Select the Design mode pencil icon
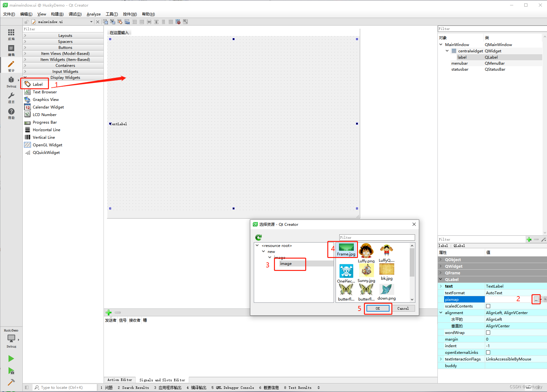 click(x=11, y=64)
